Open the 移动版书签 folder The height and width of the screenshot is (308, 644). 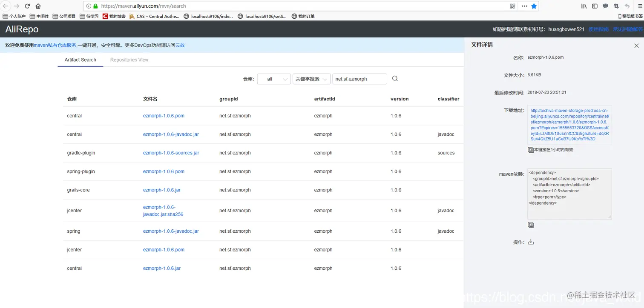[630, 16]
